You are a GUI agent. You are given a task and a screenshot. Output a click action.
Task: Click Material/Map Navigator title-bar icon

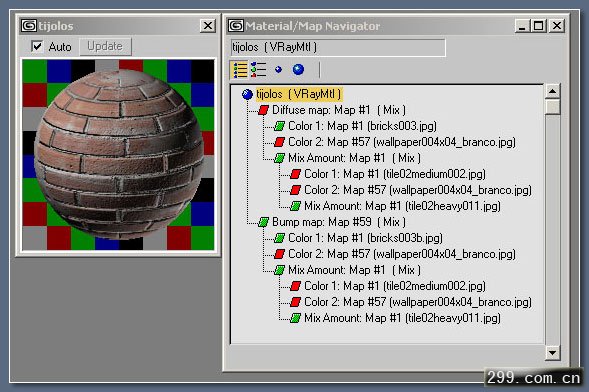(236, 26)
